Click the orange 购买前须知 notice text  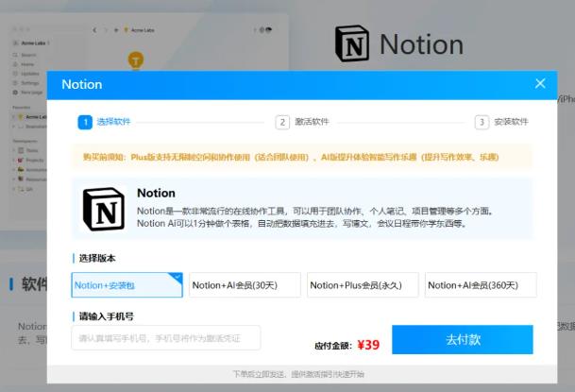[291, 158]
